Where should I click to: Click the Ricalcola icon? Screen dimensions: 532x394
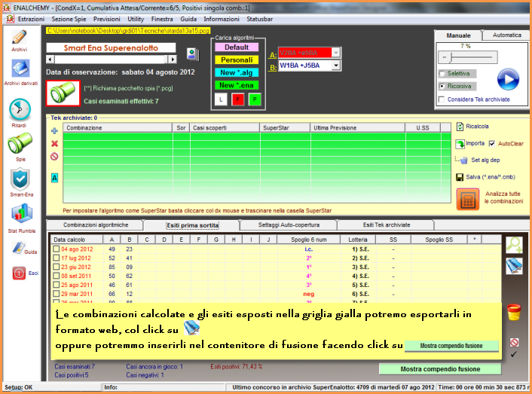[460, 127]
